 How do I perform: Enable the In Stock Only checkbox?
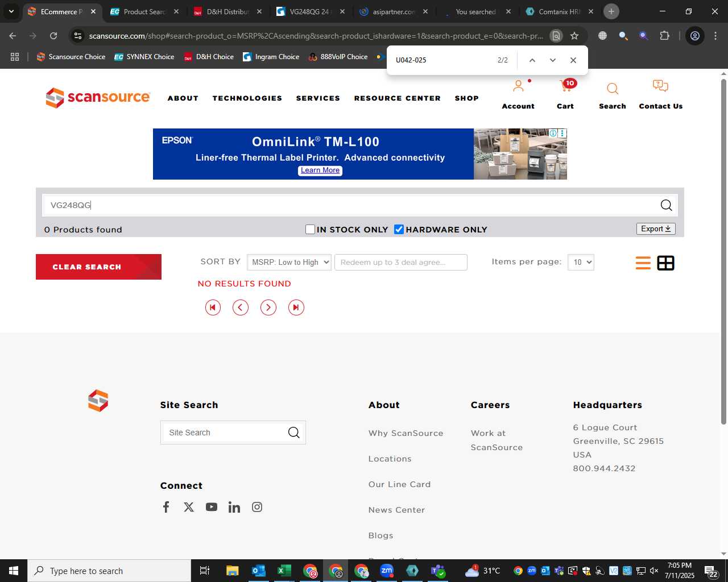310,229
